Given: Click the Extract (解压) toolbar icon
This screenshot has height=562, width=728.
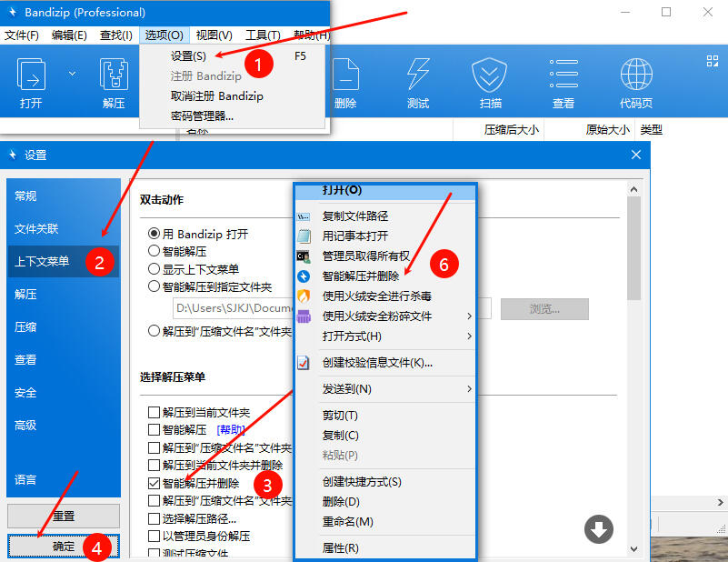Looking at the screenshot, I should pyautogui.click(x=114, y=74).
